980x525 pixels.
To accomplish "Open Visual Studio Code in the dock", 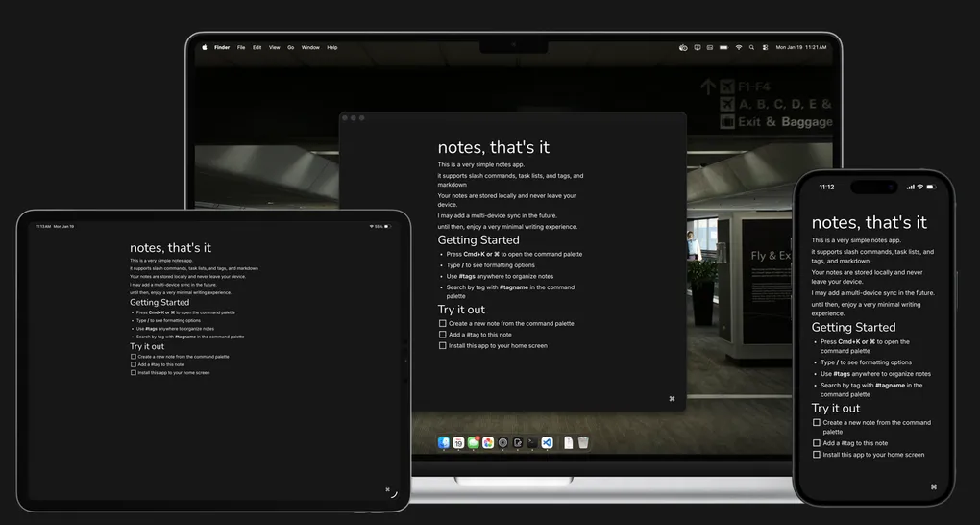I will (547, 442).
